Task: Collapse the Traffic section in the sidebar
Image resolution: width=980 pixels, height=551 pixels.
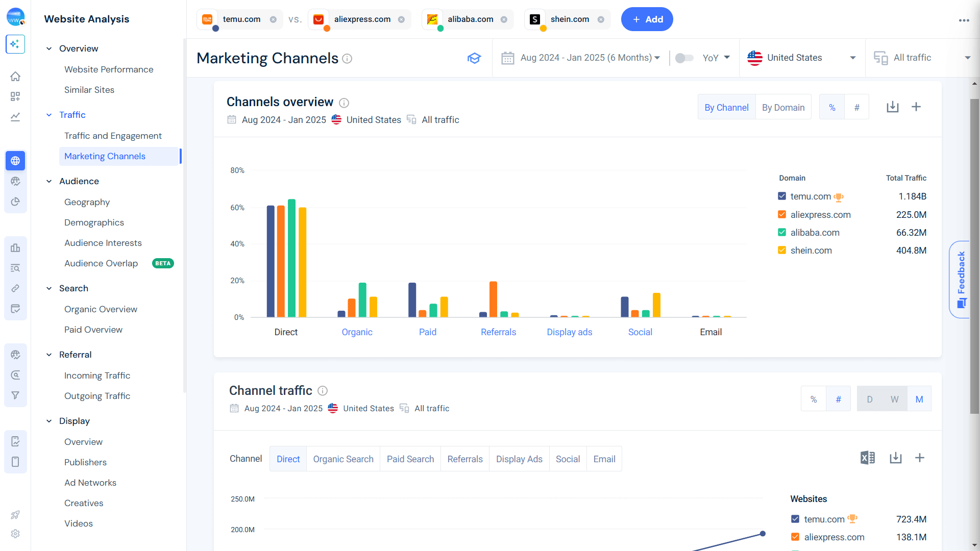Action: pyautogui.click(x=49, y=115)
